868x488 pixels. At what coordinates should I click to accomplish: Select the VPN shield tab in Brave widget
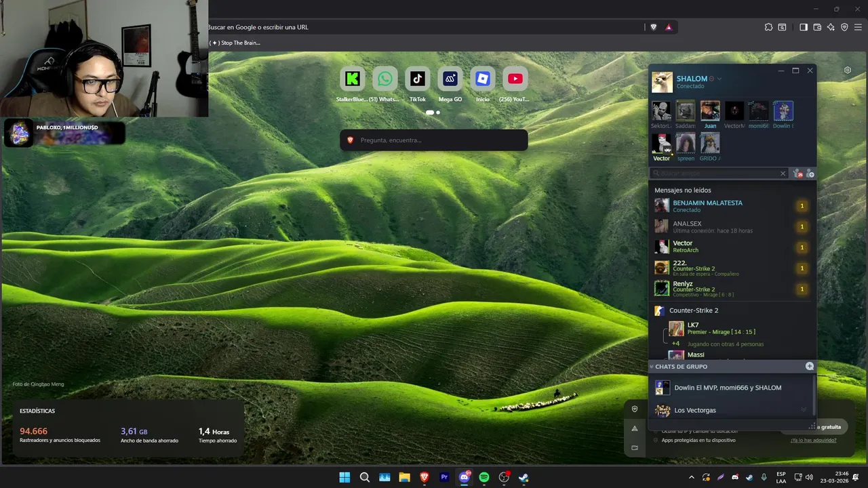[635, 409]
